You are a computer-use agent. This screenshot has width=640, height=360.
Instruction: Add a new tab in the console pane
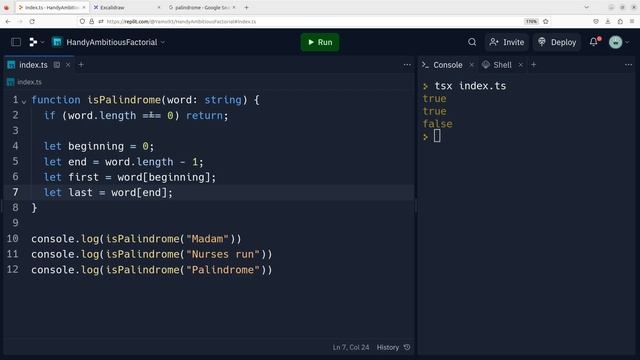(533, 64)
